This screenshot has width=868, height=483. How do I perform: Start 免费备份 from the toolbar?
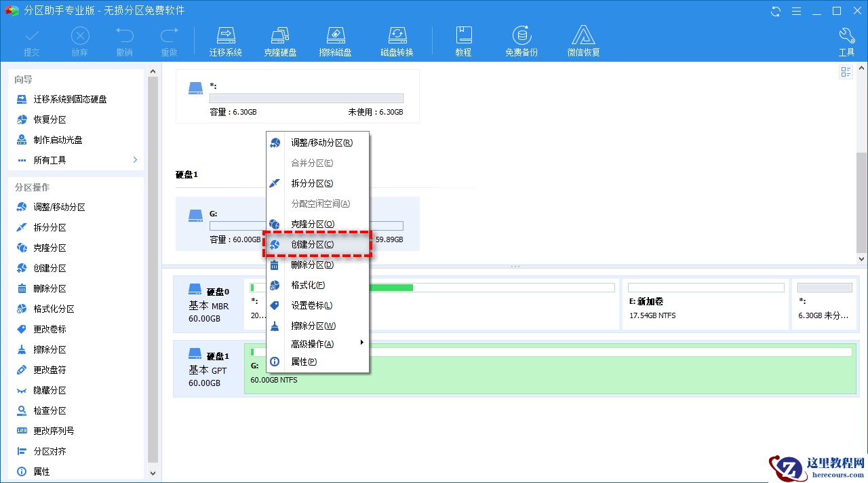521,39
